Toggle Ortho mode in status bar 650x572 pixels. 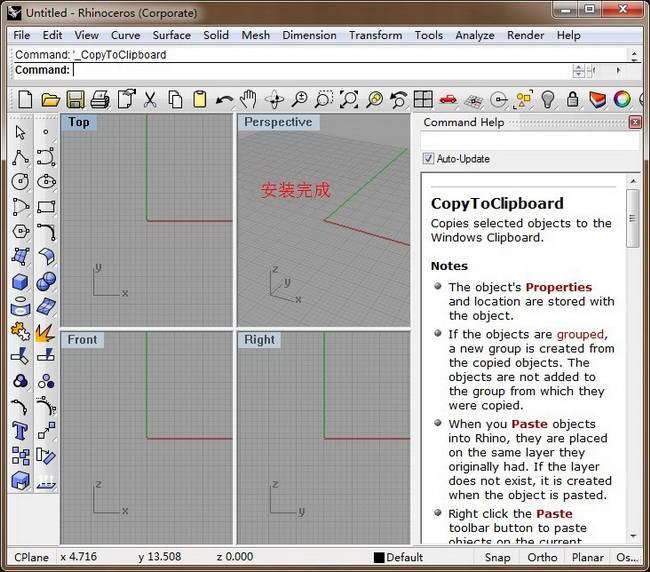tap(542, 557)
